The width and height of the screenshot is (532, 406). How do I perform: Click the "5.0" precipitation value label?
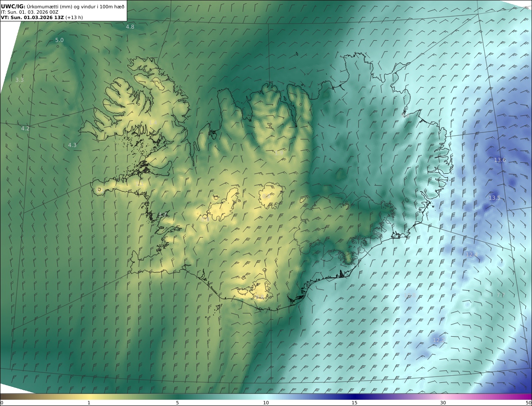tap(59, 40)
